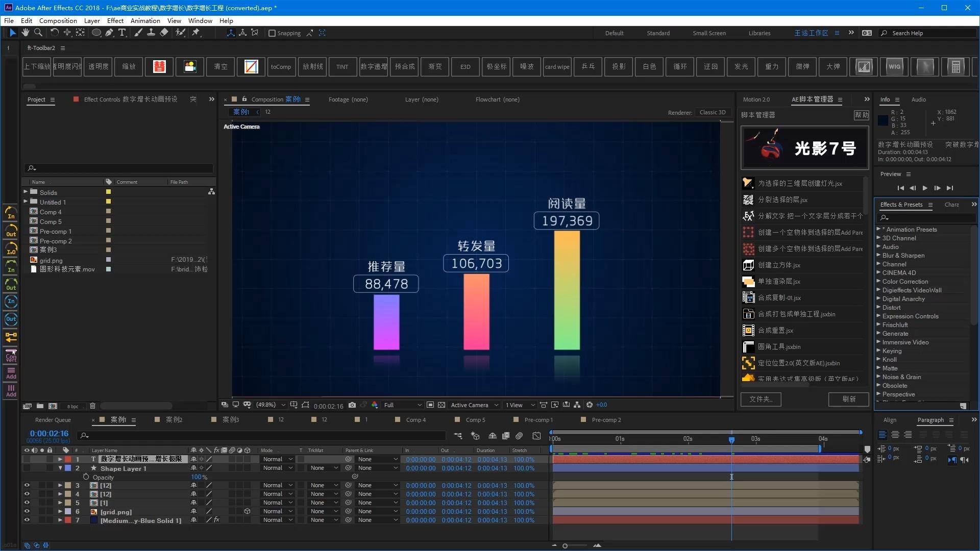Toggle effect switch on Blue Solid layer
This screenshot has height=551, width=980.
point(216,520)
